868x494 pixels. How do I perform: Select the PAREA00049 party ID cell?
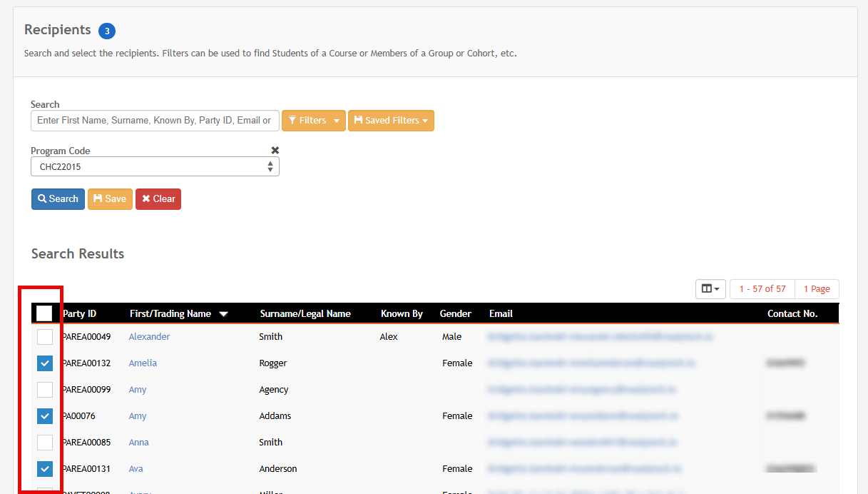(x=86, y=337)
